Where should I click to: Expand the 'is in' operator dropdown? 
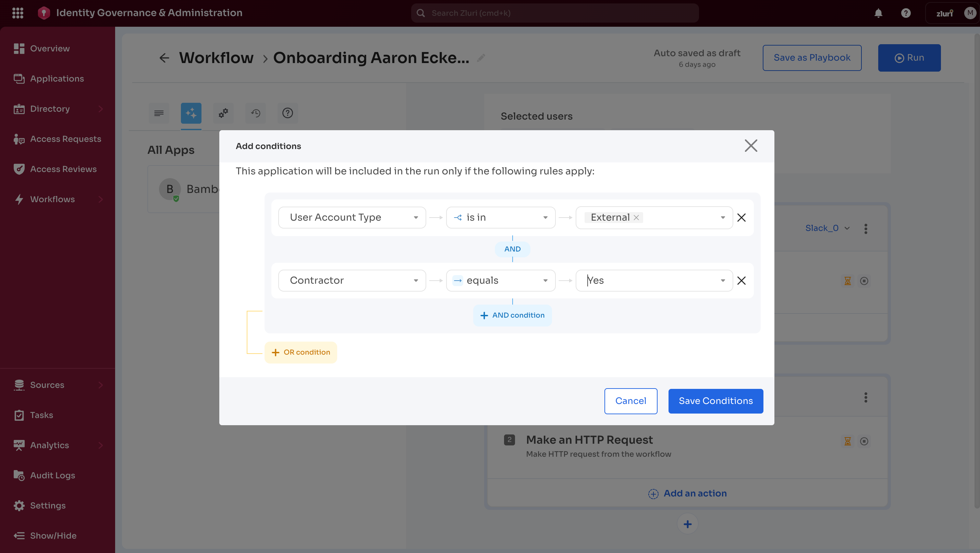(x=501, y=218)
